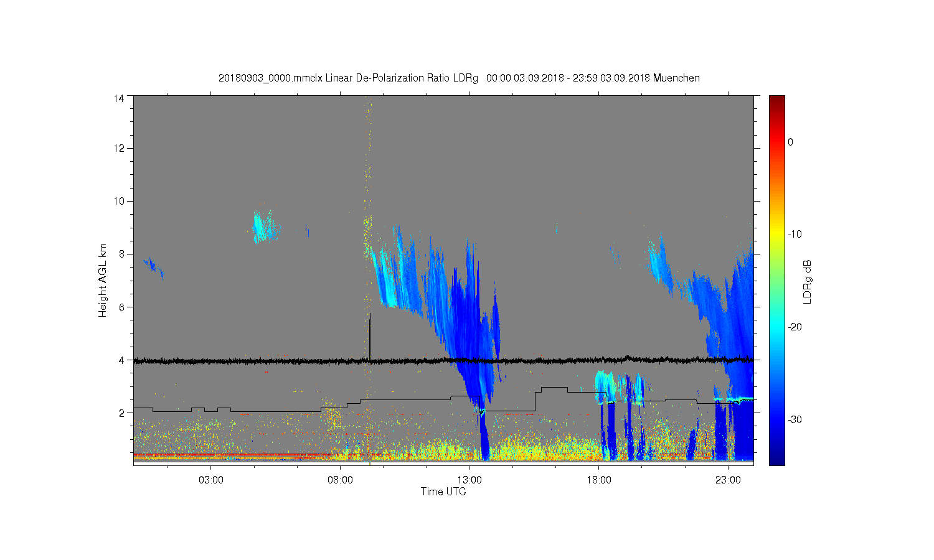Click the 0 dB colorbar tick label
Viewport: 934px width, 560px height.
791,142
